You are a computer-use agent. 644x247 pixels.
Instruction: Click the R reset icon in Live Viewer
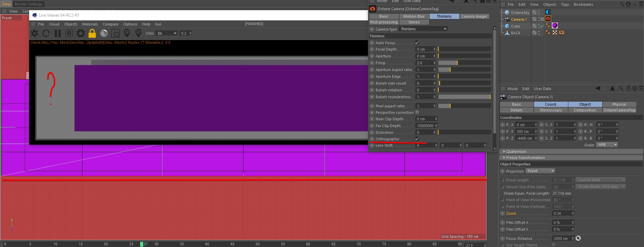[69, 33]
